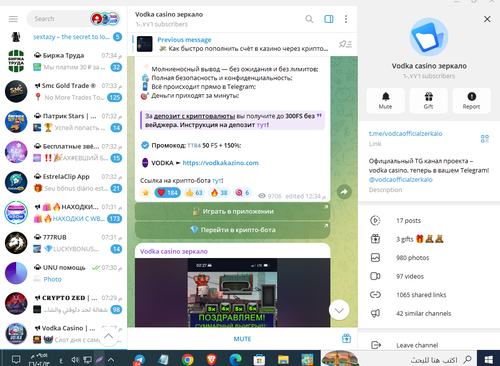Close the channel info panel
500x366 pixels.
(x=487, y=19)
